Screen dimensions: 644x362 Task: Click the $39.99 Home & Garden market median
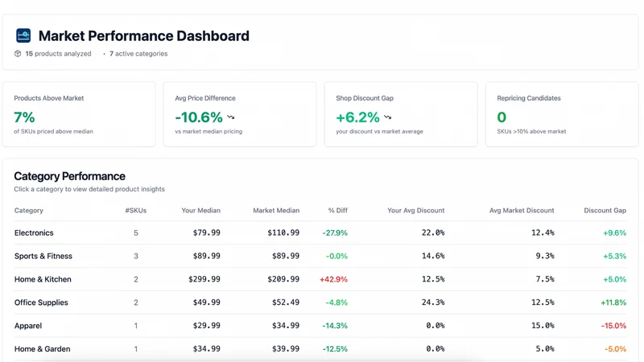pos(286,349)
